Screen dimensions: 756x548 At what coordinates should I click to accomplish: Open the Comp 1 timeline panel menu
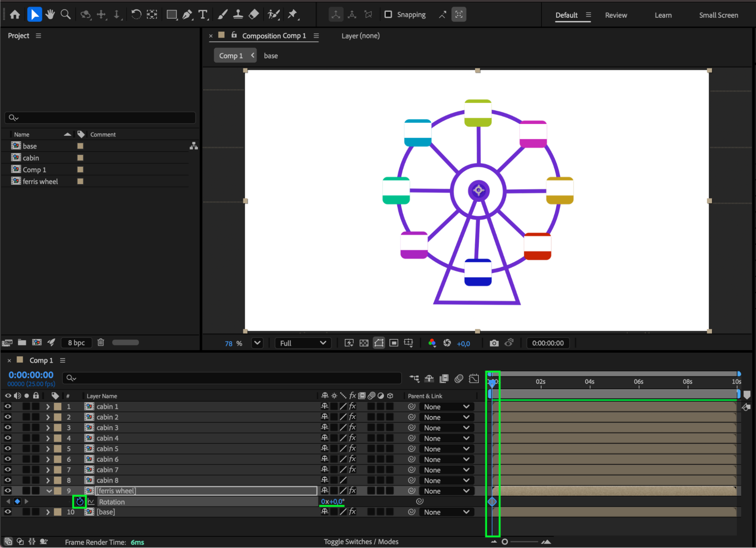(62, 361)
